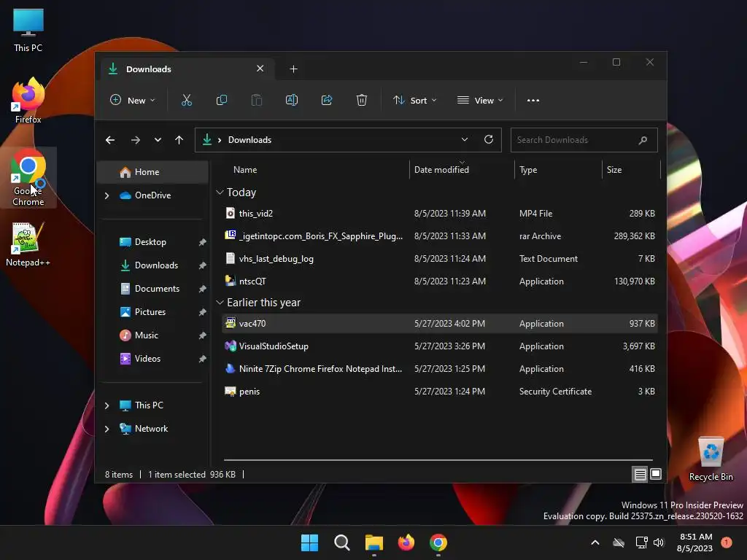Open the See more three-dots menu
This screenshot has width=747, height=560.
(533, 101)
